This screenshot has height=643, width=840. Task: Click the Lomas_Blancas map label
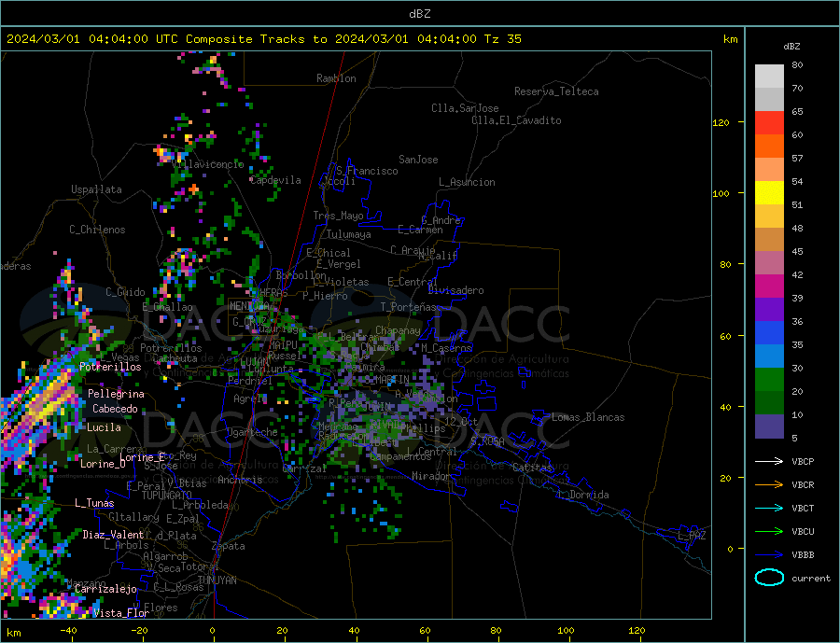(x=588, y=417)
